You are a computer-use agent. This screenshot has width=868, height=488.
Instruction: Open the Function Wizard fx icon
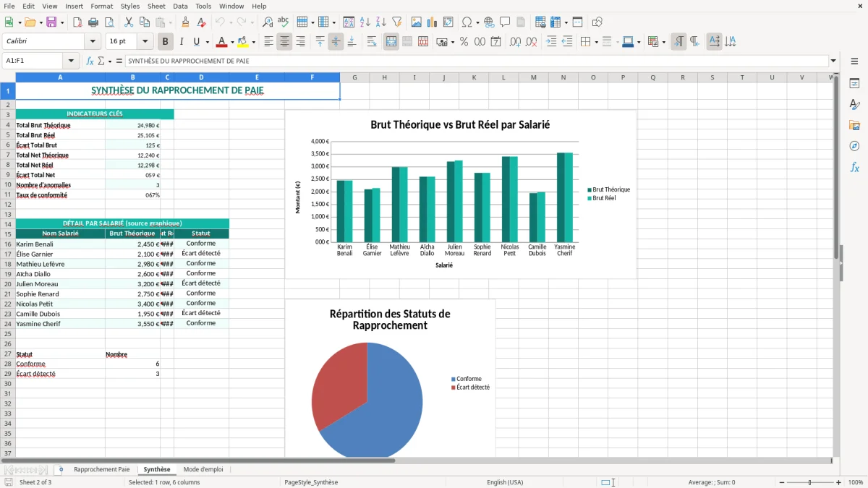coord(90,61)
